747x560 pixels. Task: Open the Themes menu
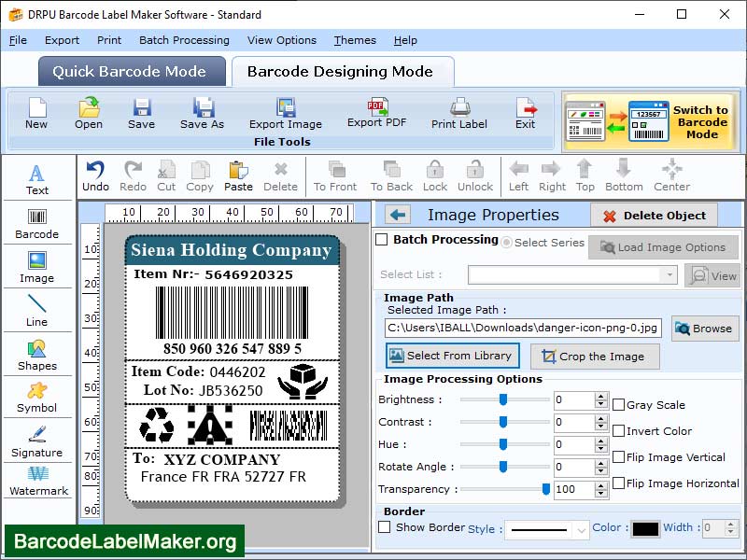(x=355, y=40)
